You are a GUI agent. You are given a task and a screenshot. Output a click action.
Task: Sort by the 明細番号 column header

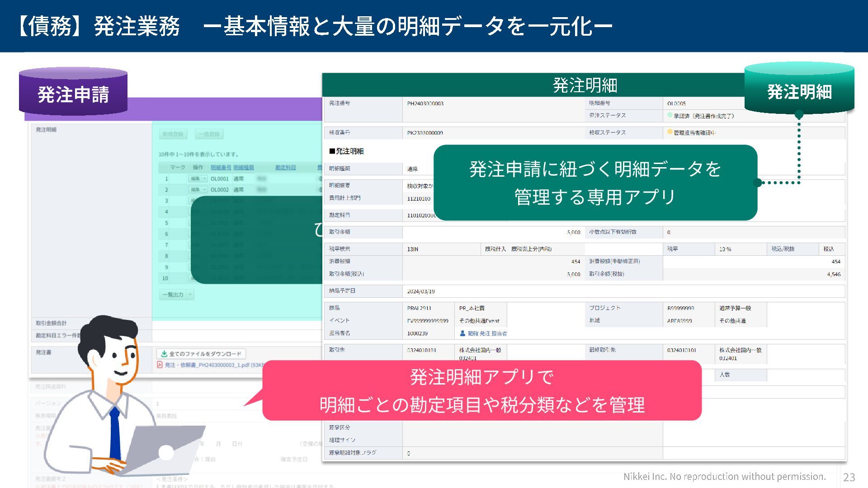221,168
